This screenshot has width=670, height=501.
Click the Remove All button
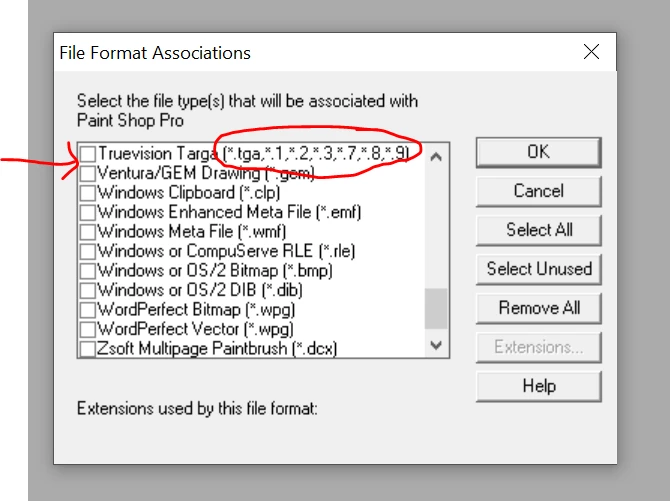point(538,308)
